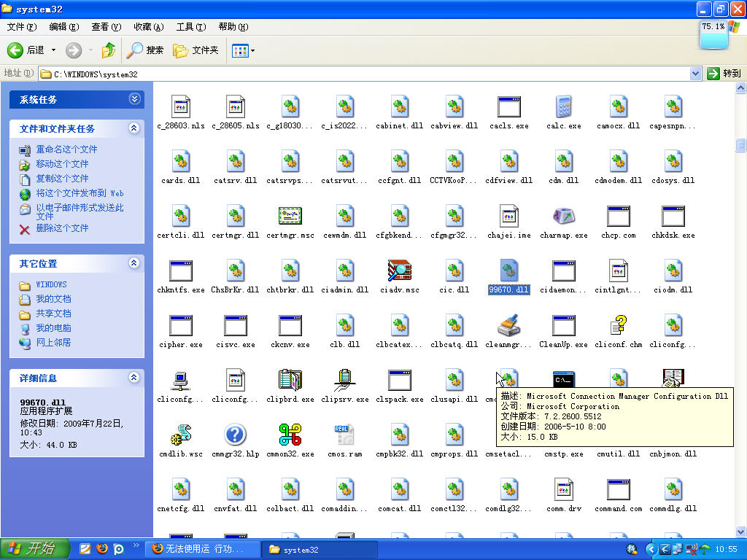747x560 pixels.
Task: Collapse the 文件和文件夹任务 panel
Action: point(134,128)
